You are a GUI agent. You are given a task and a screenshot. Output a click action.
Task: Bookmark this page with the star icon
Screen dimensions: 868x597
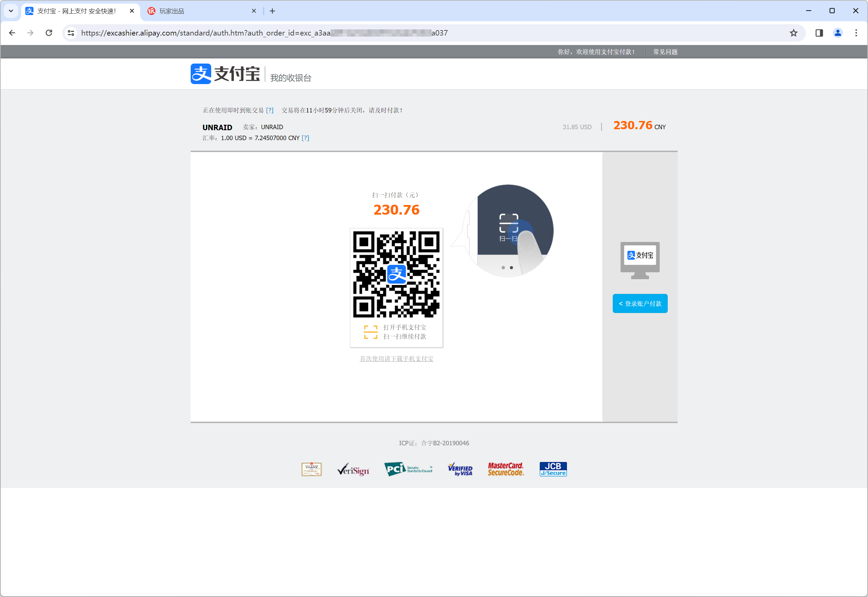point(794,33)
